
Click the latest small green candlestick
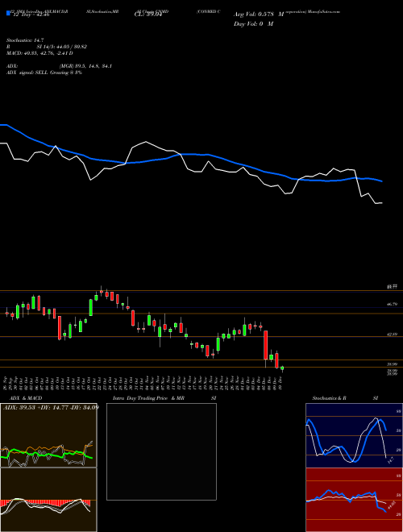pyautogui.click(x=282, y=368)
